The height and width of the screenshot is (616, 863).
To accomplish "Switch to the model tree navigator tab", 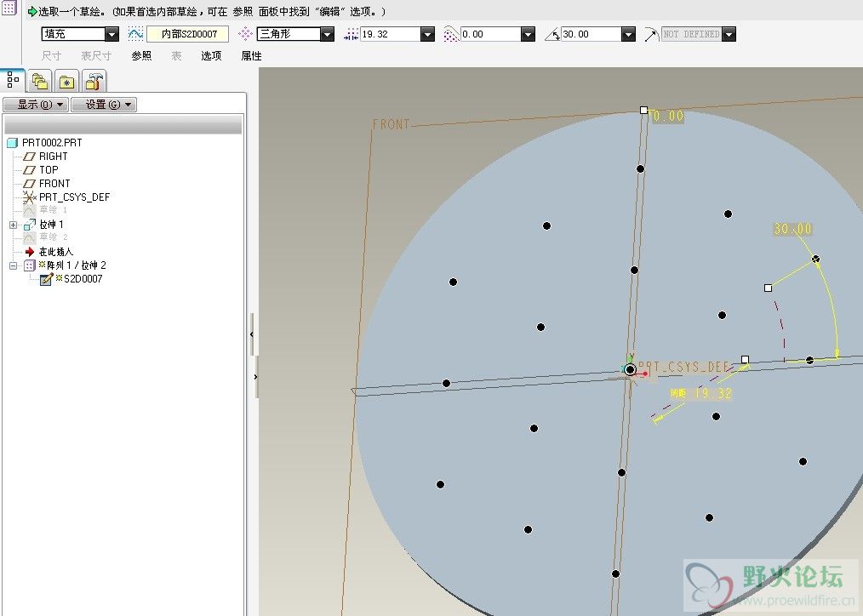I will pyautogui.click(x=13, y=80).
